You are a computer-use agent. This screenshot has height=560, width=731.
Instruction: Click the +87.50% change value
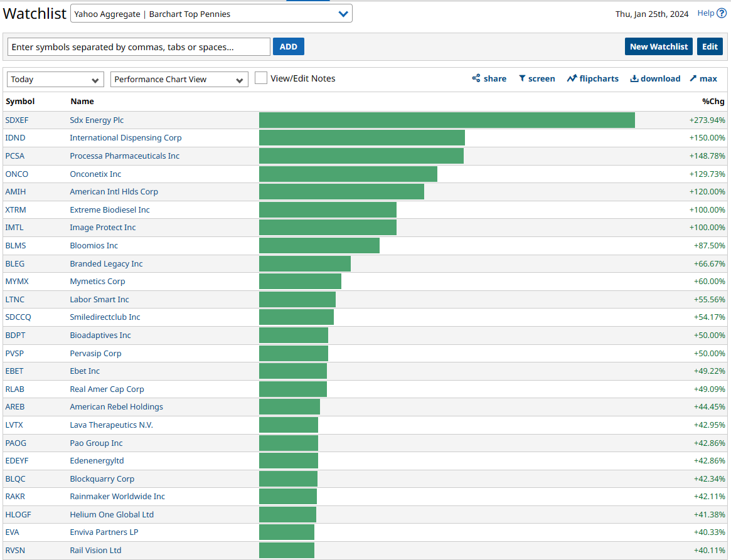[709, 246]
